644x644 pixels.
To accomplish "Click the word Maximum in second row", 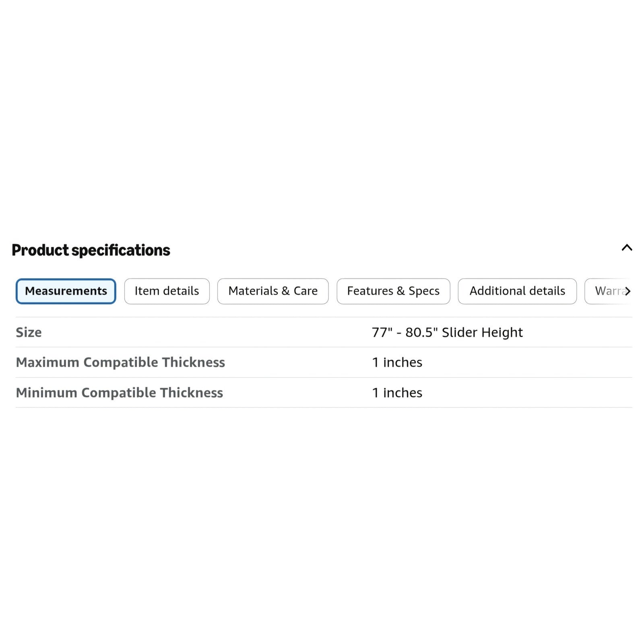I will tap(47, 362).
